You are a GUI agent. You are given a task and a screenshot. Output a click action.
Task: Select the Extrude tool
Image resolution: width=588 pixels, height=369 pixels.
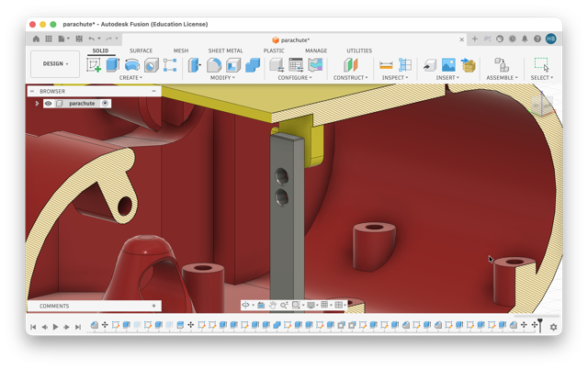pos(112,65)
